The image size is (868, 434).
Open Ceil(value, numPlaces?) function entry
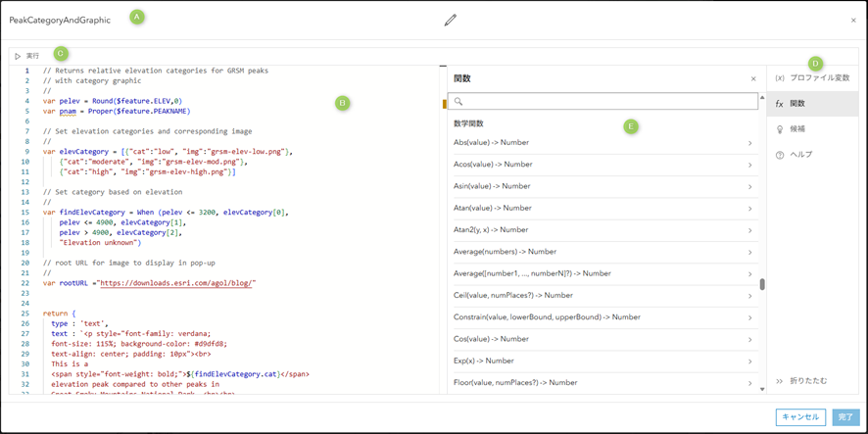coord(598,295)
